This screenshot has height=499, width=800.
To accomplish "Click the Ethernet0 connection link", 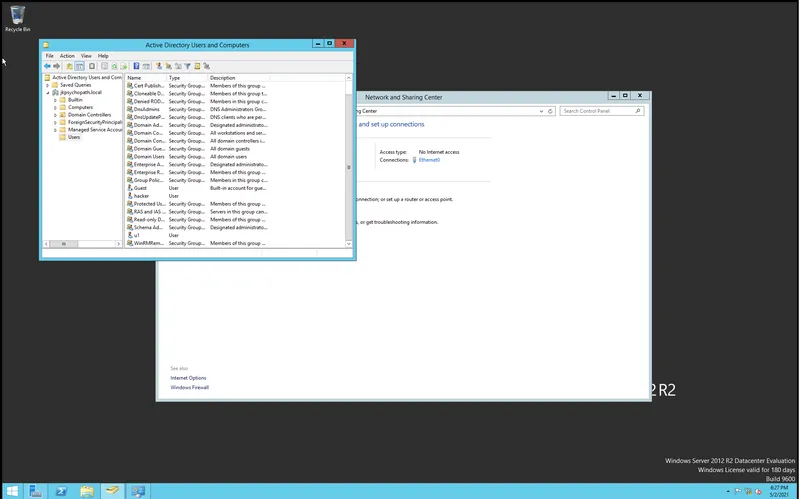I will (429, 160).
